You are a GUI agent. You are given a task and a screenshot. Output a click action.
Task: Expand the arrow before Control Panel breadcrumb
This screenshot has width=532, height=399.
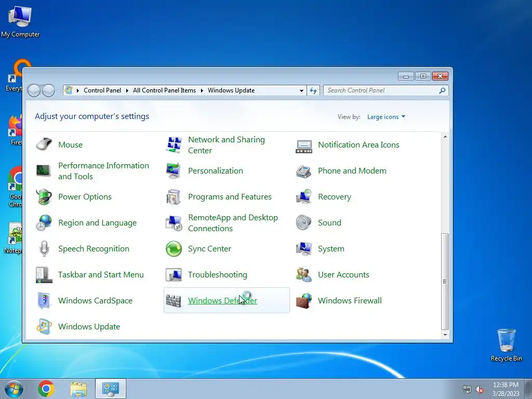coord(78,90)
